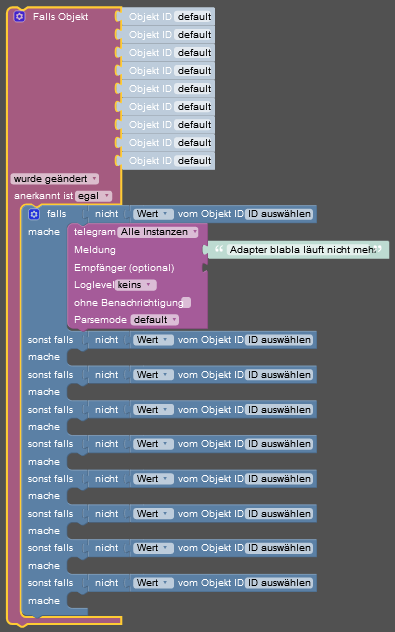Click first Objekt ID default field
Viewport: 395px width, 632px height.
point(194,17)
